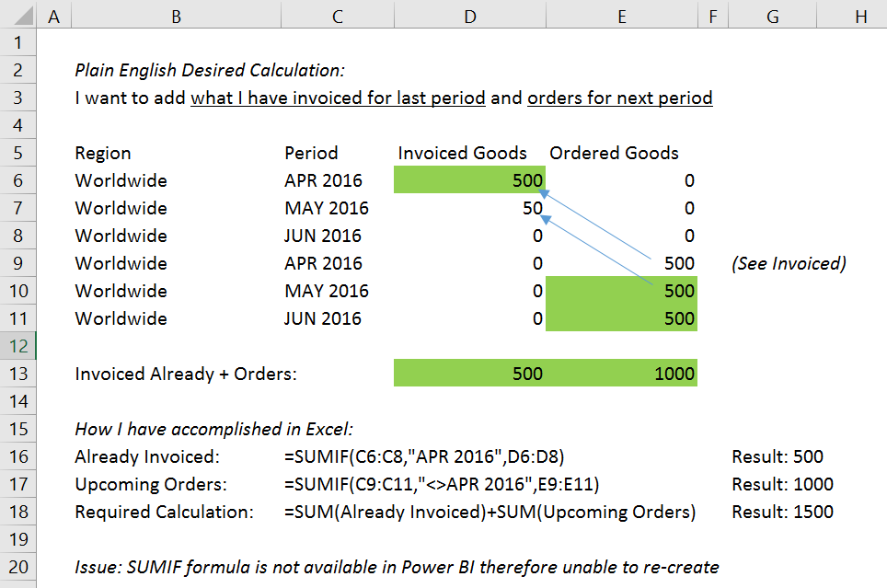This screenshot has width=887, height=588.
Task: Click the green 1000 total cell
Action: [x=621, y=373]
